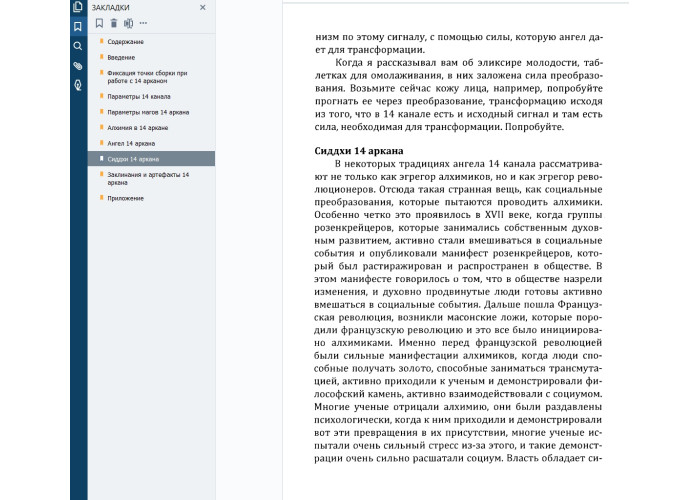Screen dimensions: 700x500
Task: Open the signatures panel icon
Action: coord(77,86)
